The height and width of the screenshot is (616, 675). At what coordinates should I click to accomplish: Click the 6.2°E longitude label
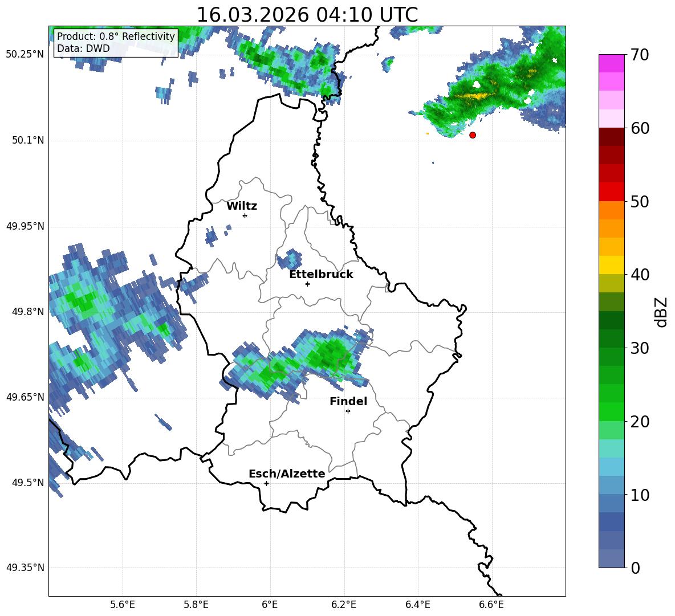pos(344,605)
